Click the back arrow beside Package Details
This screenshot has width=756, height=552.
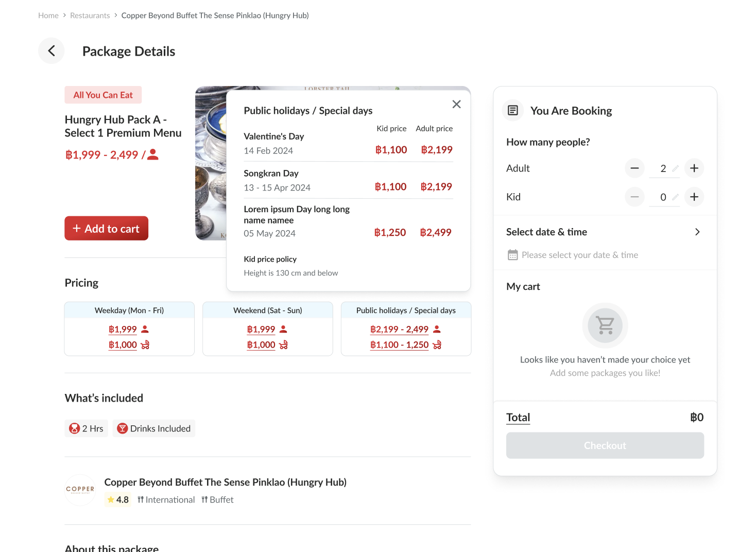(x=51, y=50)
